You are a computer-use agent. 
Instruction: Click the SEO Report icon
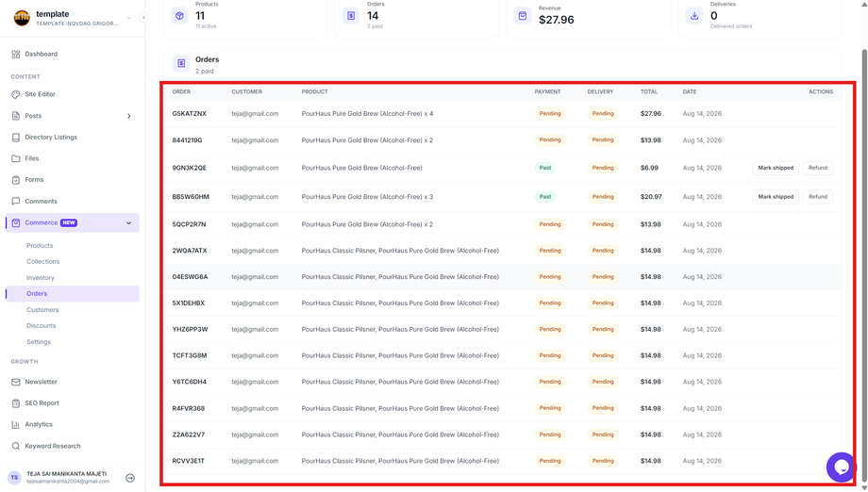point(15,403)
